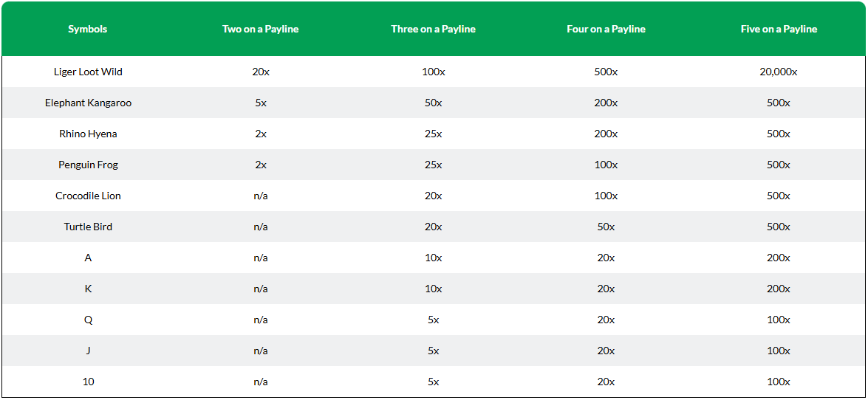Screen dimensions: 868x400
Task: Click the 50x value in Turtle Bird row
Action: [606, 227]
